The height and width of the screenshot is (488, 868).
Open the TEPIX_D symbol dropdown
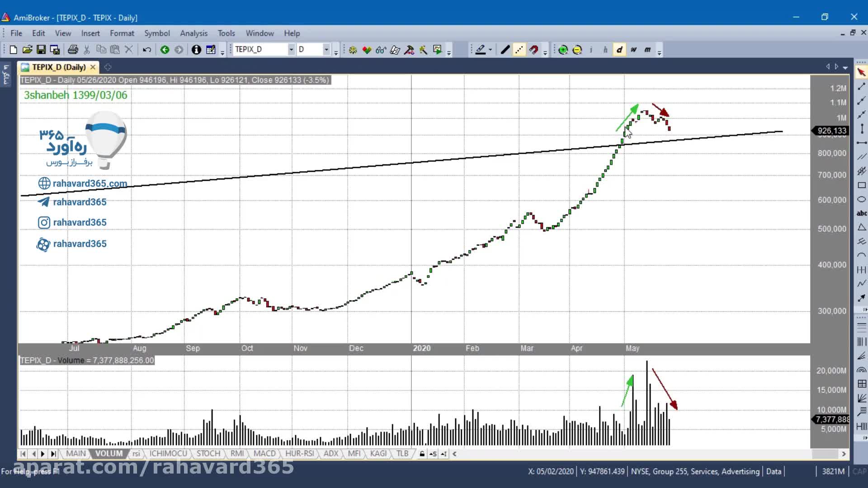click(291, 50)
